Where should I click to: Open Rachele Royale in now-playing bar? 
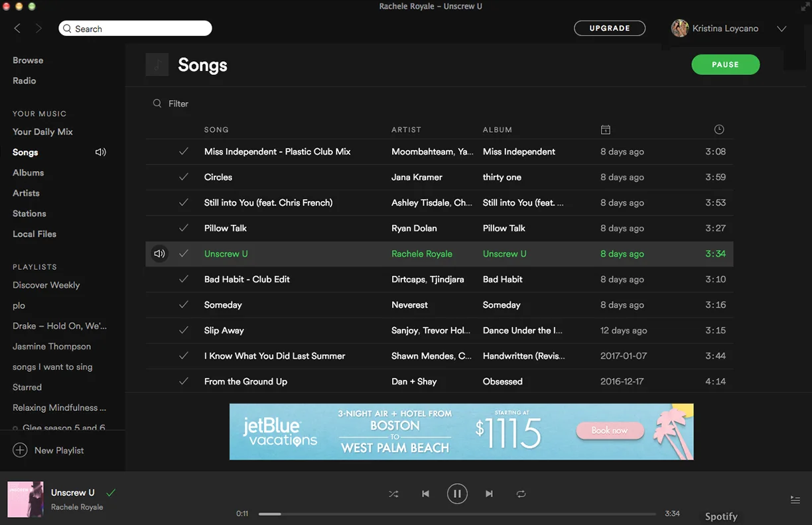coord(77,507)
